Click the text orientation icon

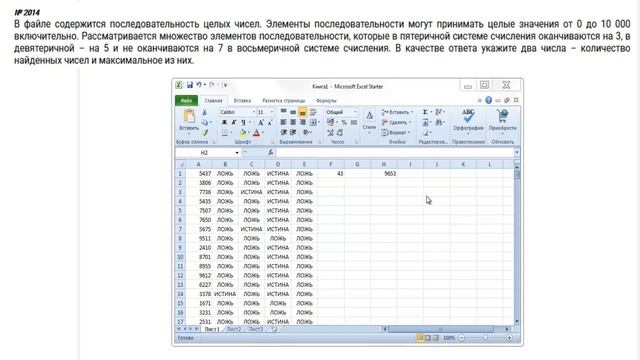click(x=307, y=133)
